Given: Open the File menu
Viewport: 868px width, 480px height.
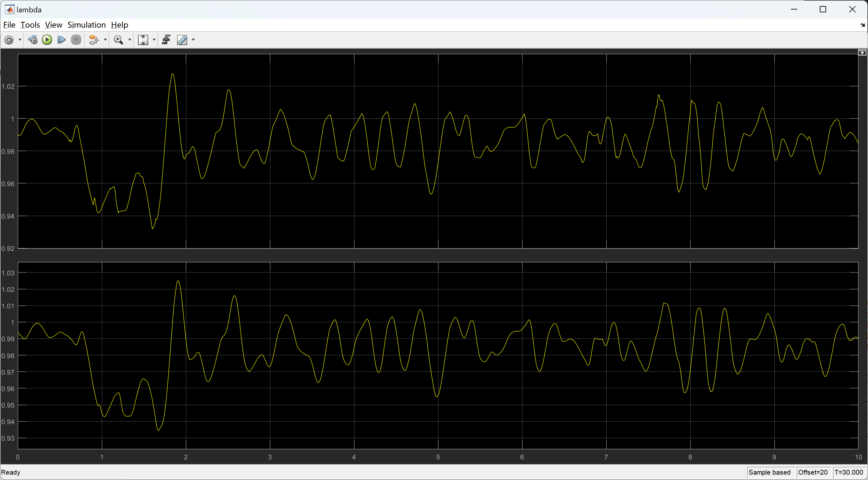Looking at the screenshot, I should [9, 25].
